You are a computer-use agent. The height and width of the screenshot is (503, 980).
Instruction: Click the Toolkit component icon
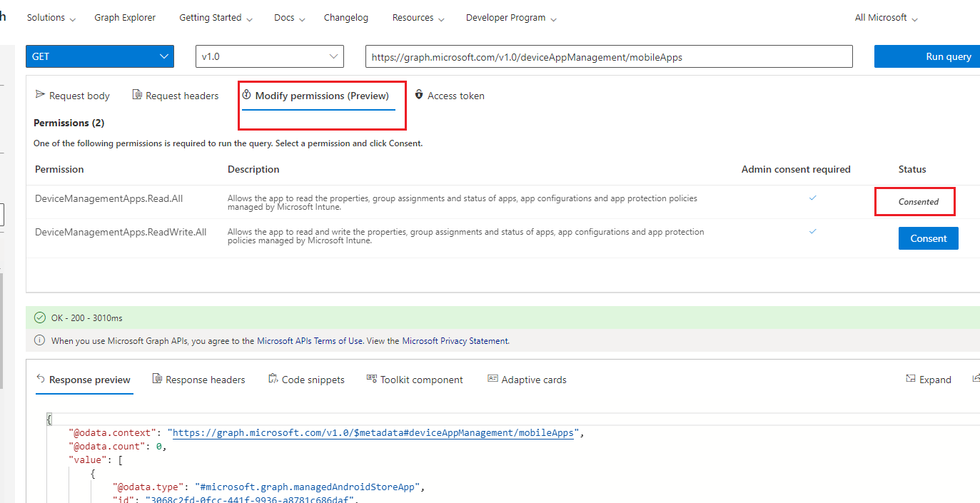click(371, 379)
